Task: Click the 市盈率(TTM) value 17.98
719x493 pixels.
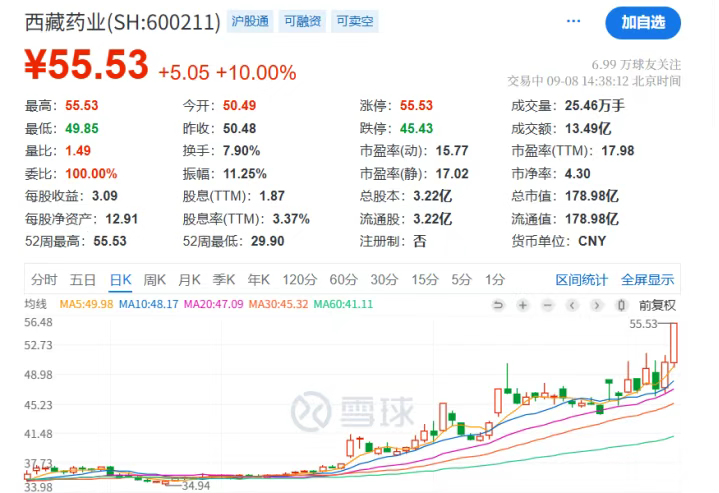Action: (618, 151)
